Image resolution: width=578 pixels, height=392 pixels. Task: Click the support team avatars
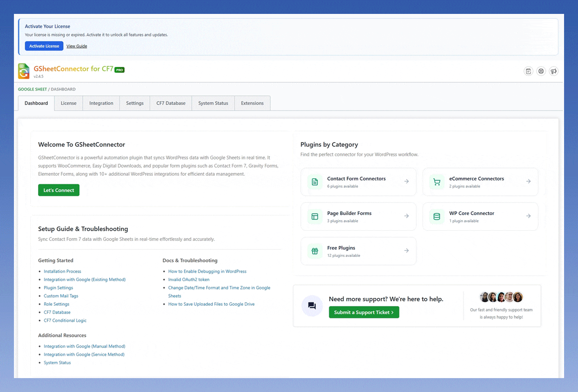tap(501, 297)
